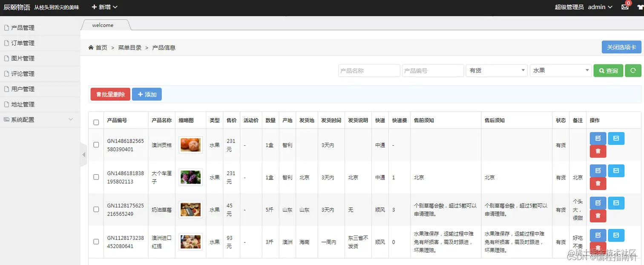Edit the 澳洲进口红提 product row
This screenshot has width=644, height=265.
pos(598,236)
